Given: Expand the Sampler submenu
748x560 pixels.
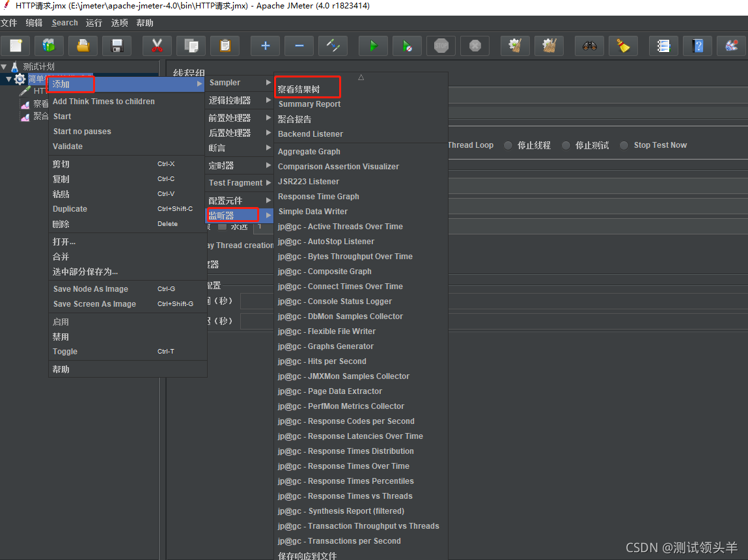Looking at the screenshot, I should tap(240, 83).
